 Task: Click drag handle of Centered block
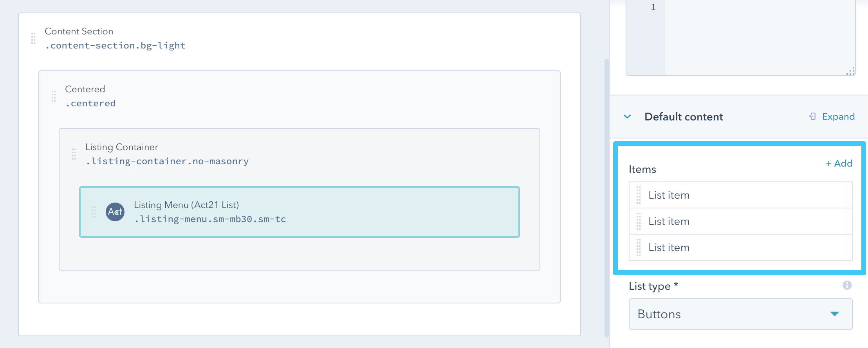pos(54,96)
